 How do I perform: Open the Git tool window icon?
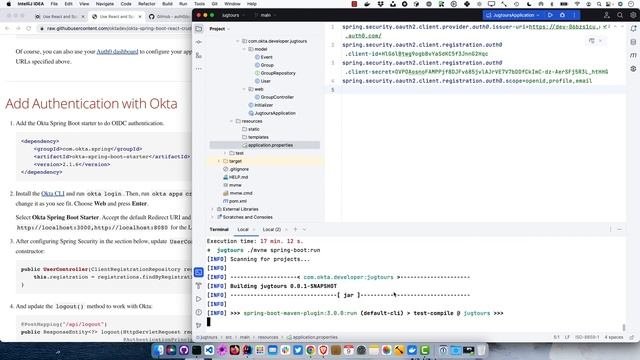point(199,325)
